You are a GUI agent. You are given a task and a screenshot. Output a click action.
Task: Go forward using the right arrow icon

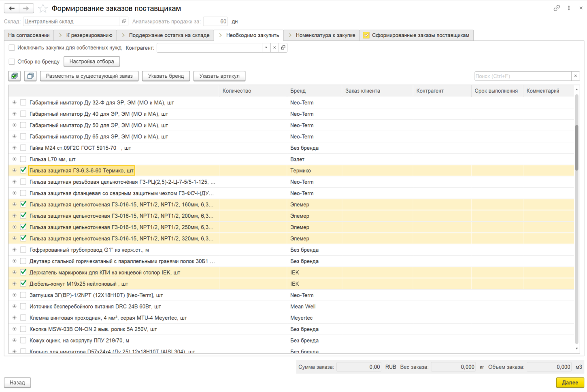click(26, 8)
